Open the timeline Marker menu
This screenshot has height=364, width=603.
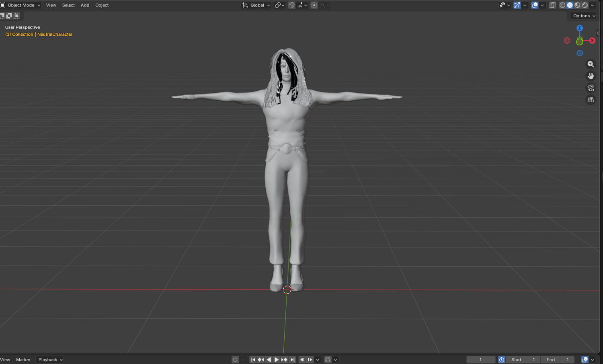point(23,360)
